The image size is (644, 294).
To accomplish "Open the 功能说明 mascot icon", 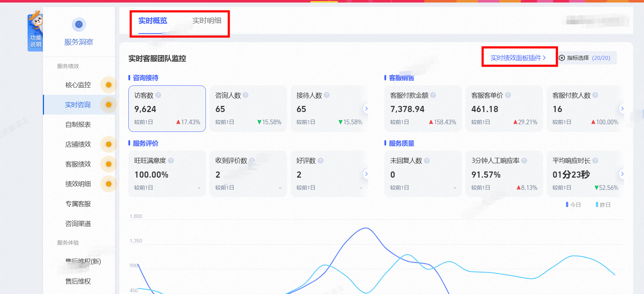I will point(35,31).
